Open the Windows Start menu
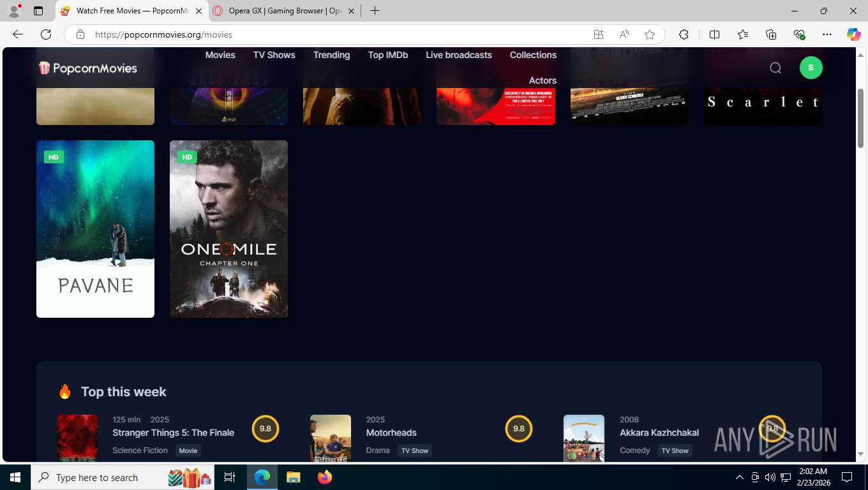Image resolution: width=868 pixels, height=490 pixels. click(15, 477)
